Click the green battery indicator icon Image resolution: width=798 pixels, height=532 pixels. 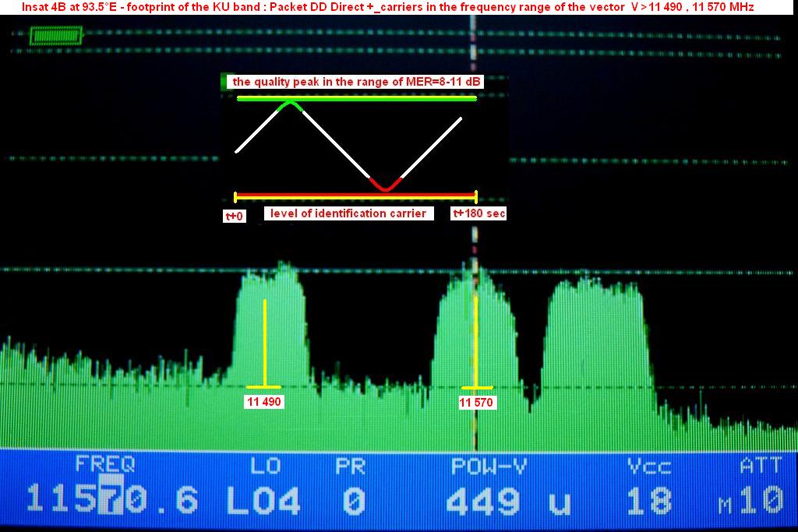(x=55, y=36)
